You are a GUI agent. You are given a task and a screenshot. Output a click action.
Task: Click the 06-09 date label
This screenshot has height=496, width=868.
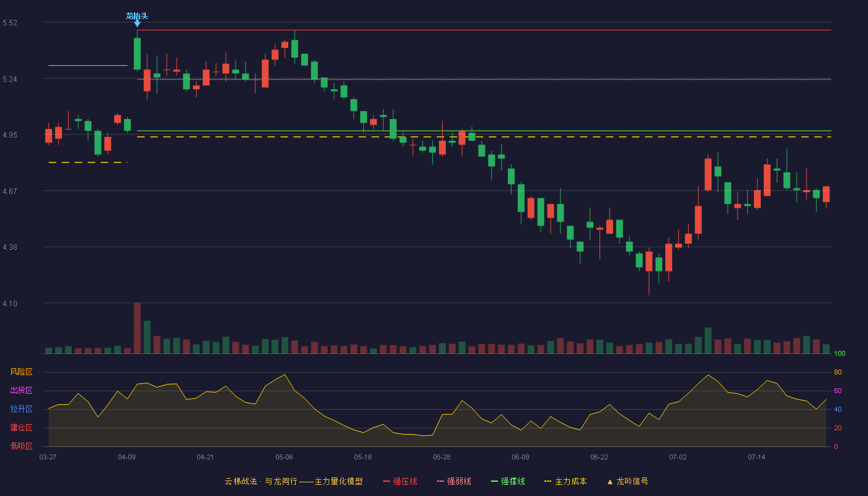coord(520,457)
